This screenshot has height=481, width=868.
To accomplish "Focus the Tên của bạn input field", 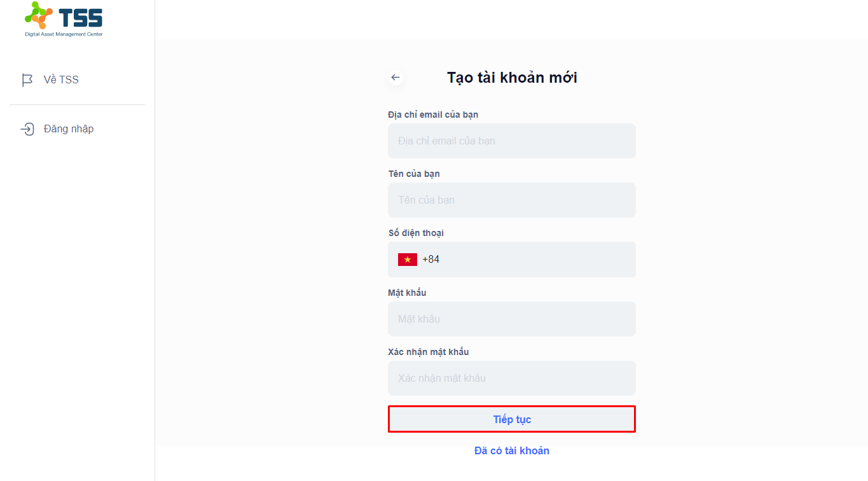I will [512, 200].
